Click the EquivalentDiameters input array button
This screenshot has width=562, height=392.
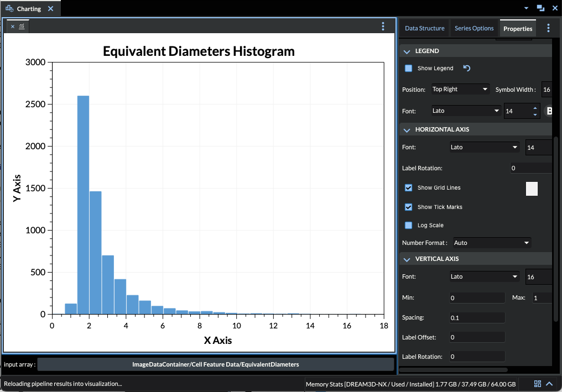217,364
